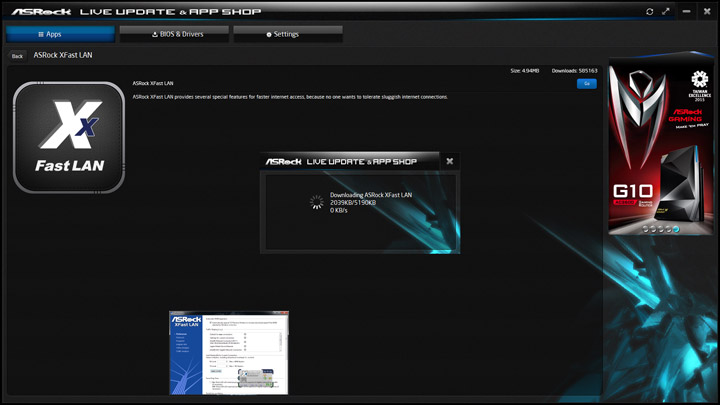The height and width of the screenshot is (405, 720).
Task: Click 'Downloading ASRock XFast LAN' status text
Action: coord(371,195)
